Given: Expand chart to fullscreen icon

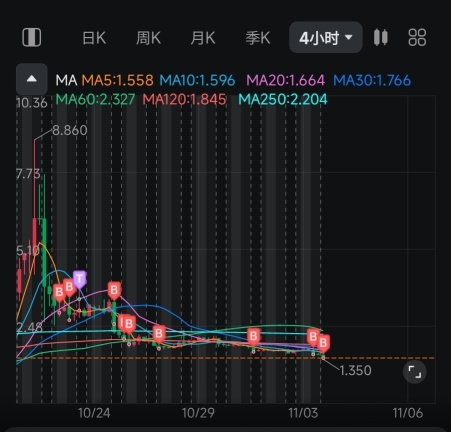Looking at the screenshot, I should click(415, 372).
